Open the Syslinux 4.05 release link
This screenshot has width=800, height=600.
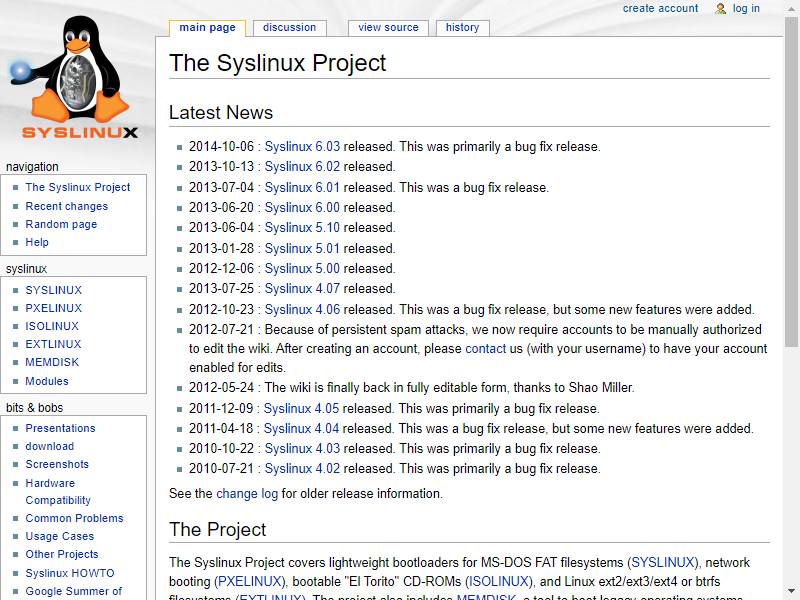(301, 409)
